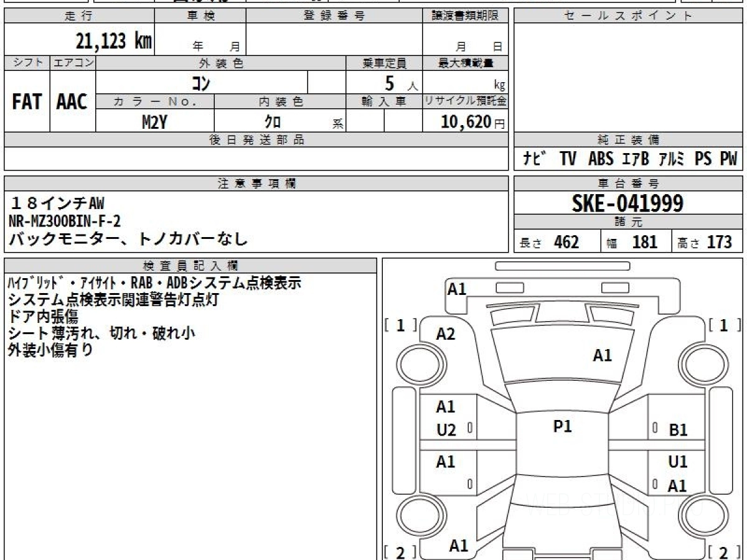The height and width of the screenshot is (560, 747).
Task: Click the A1 mark beside the front bumper
Action: coord(457,289)
